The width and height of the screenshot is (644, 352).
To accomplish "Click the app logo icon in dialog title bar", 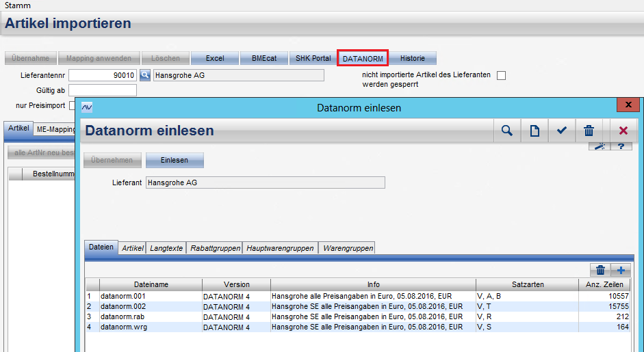I will 87,107.
